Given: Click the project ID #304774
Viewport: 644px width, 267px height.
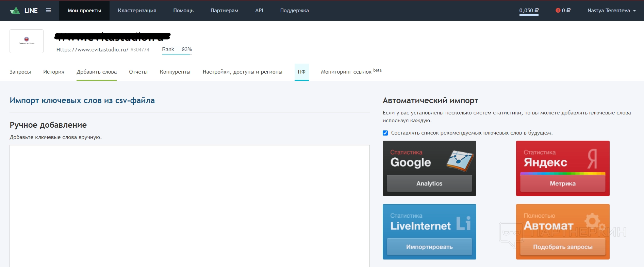Looking at the screenshot, I should coord(140,50).
